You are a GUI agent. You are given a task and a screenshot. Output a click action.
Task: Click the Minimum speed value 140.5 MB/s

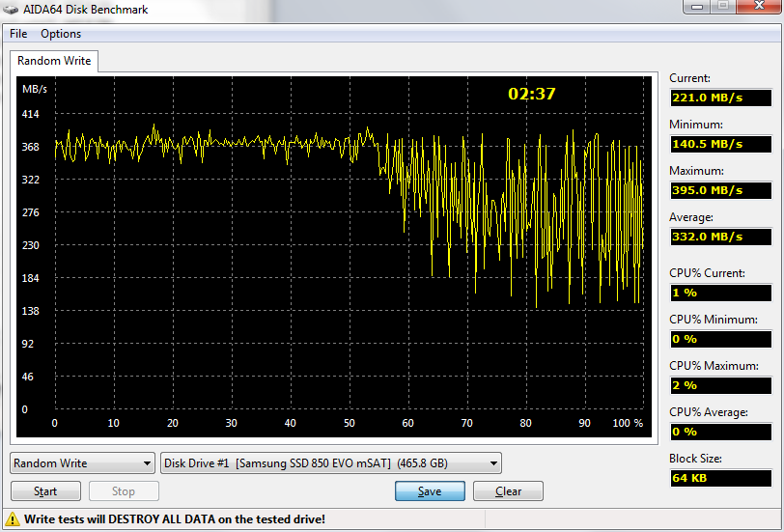720,144
